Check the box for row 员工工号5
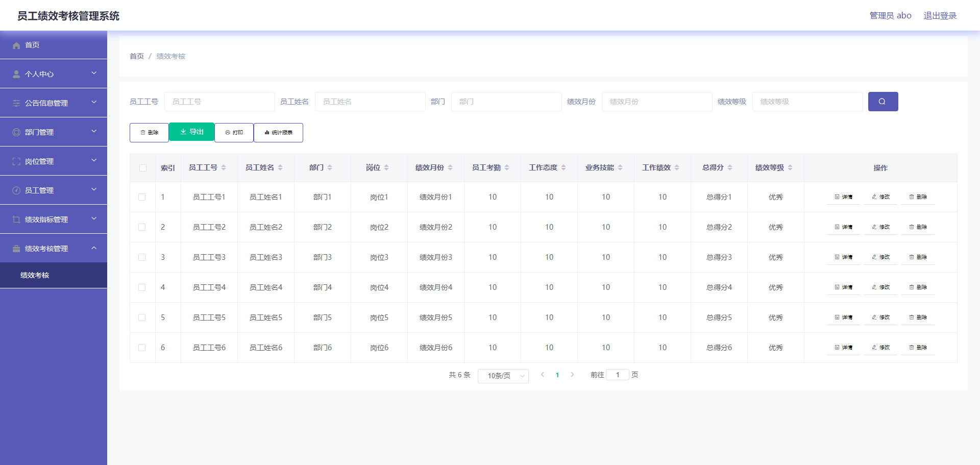 coord(142,317)
